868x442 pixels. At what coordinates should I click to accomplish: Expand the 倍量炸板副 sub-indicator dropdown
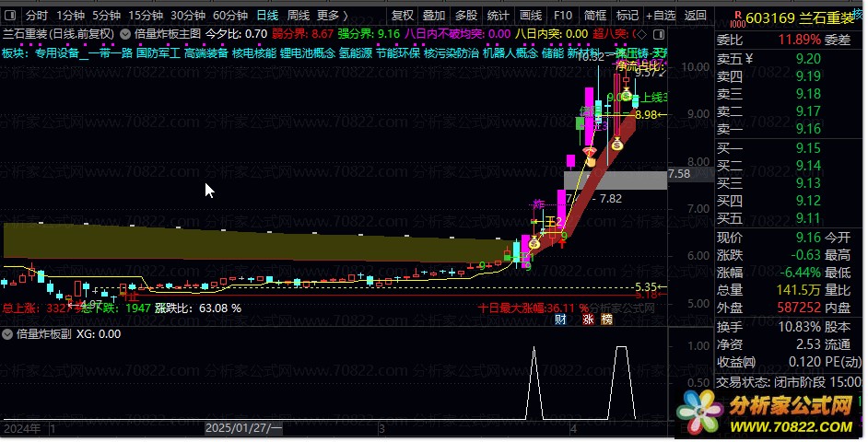[7, 334]
